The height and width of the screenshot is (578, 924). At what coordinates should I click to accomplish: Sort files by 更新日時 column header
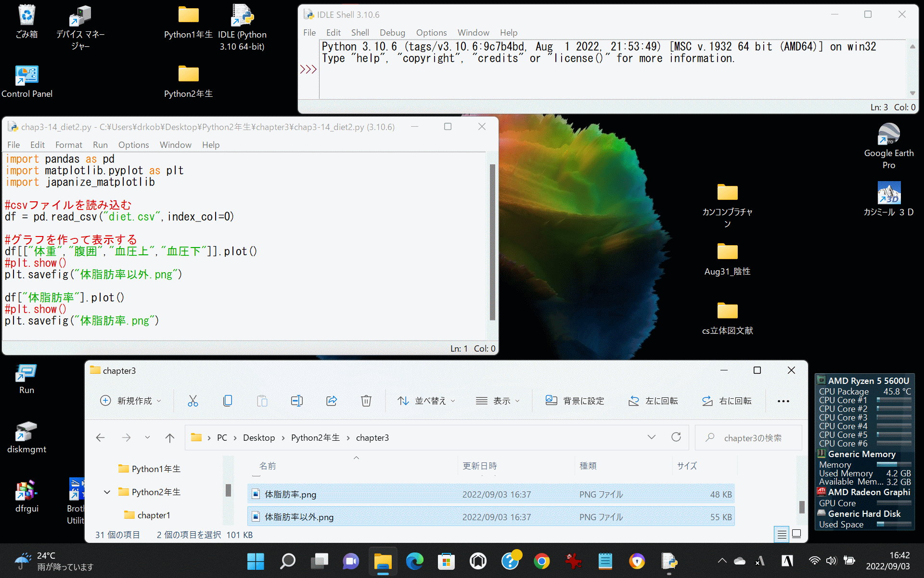[479, 466]
